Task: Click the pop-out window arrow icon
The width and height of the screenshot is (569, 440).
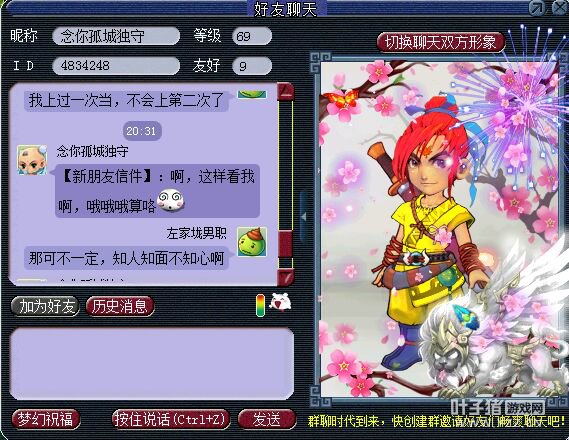Action: pyautogui.click(x=537, y=8)
